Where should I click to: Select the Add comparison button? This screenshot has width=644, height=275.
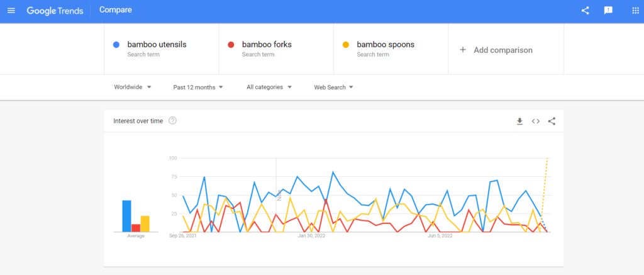[506, 50]
